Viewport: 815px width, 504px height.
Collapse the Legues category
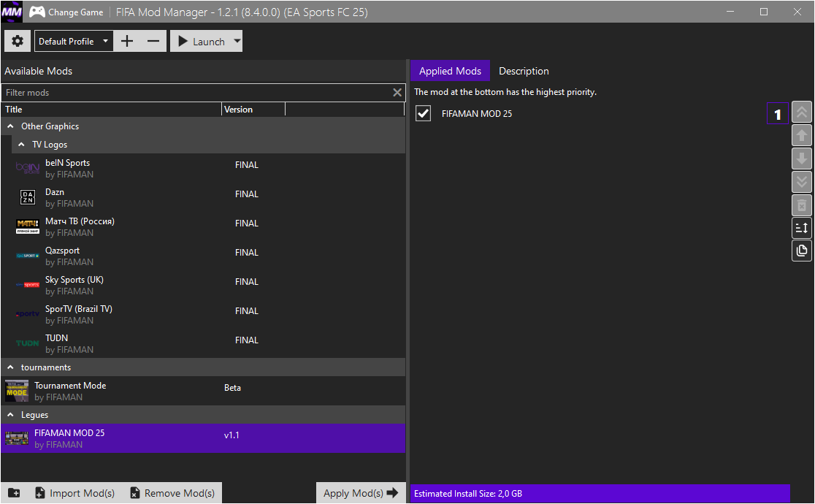coord(10,415)
